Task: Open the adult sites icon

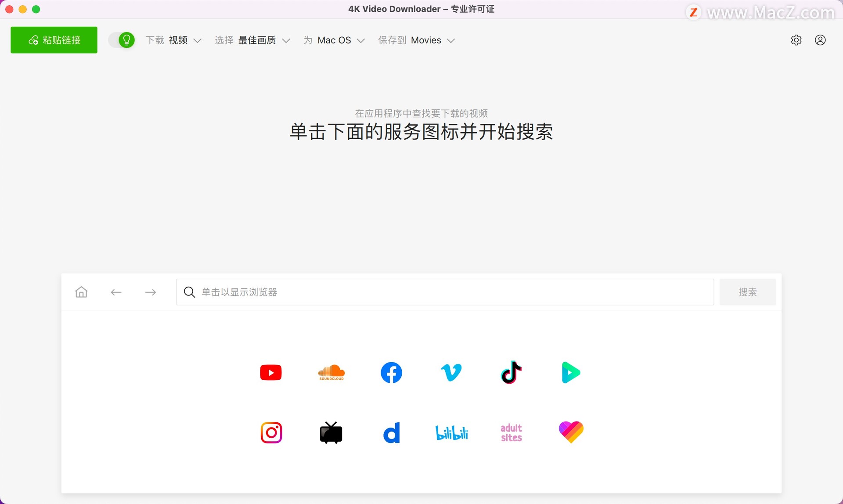Action: [x=511, y=433]
